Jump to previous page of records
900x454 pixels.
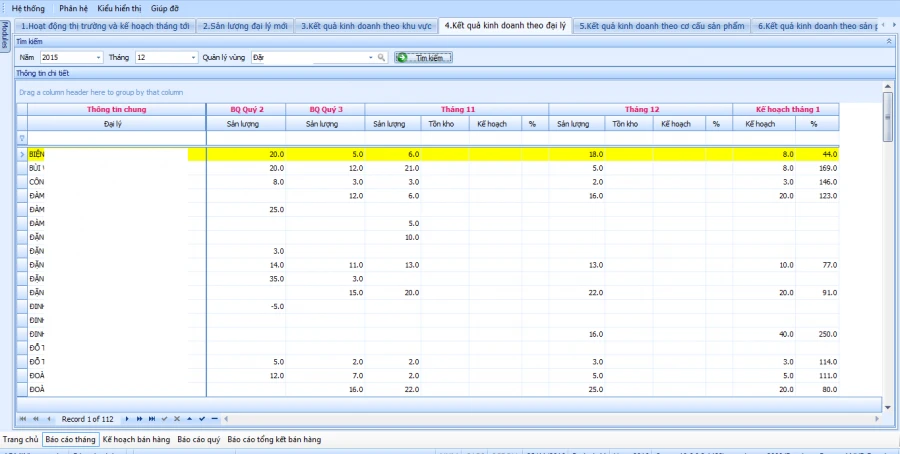pyautogui.click(x=36, y=419)
